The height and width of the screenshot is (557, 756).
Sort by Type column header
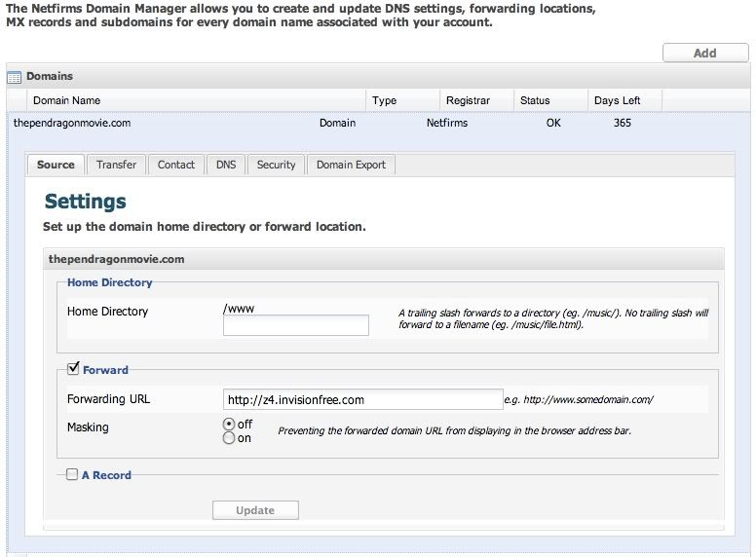pos(385,100)
